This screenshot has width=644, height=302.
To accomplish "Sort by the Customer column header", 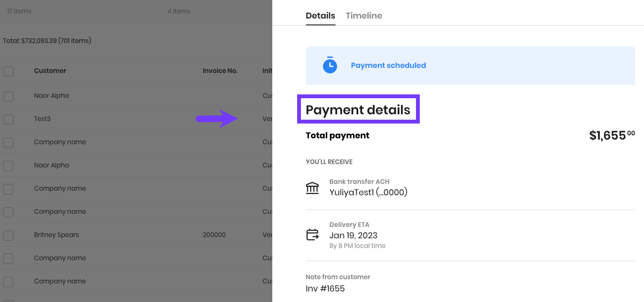I will [x=50, y=71].
